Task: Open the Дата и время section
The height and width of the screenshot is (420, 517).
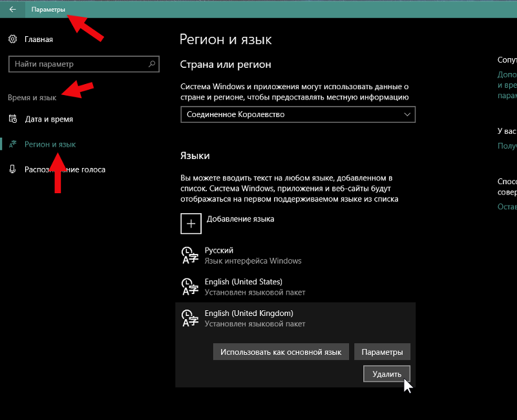Action: coord(49,119)
